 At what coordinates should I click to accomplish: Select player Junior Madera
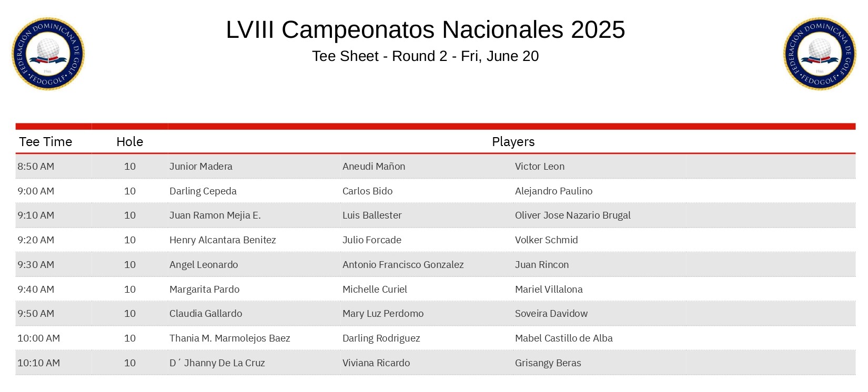click(201, 167)
